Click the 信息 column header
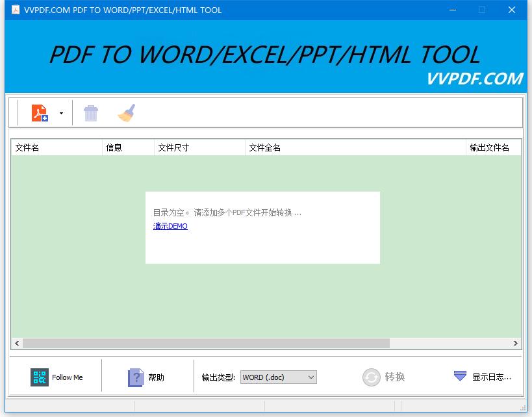 click(128, 147)
